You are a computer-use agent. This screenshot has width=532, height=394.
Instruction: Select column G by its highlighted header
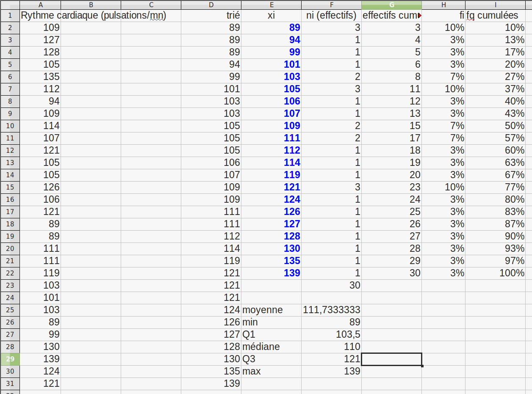pyautogui.click(x=391, y=5)
